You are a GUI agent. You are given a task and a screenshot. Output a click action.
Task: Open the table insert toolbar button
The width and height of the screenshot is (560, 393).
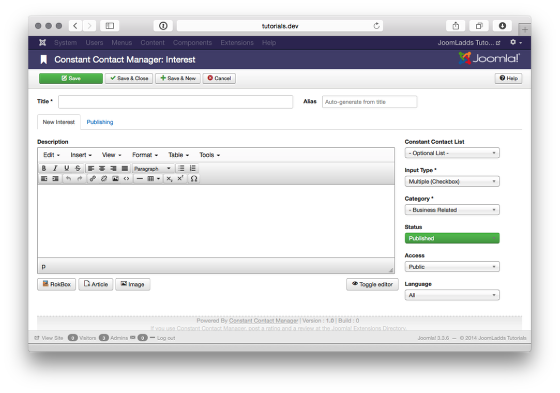coord(154,178)
